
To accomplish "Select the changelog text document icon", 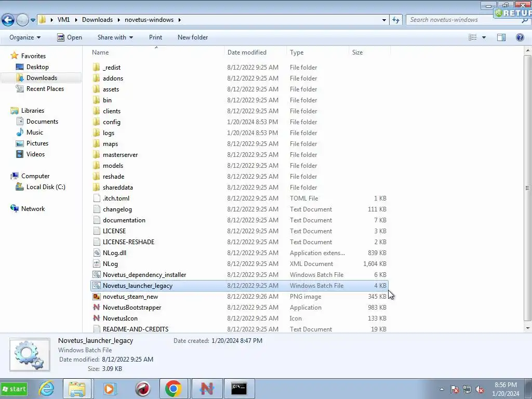I will (96, 209).
